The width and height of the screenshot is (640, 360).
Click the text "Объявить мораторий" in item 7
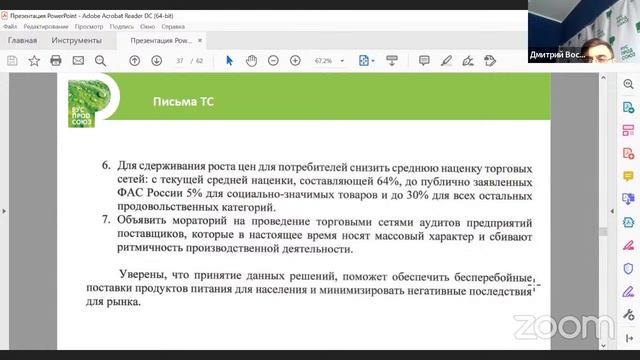(x=172, y=220)
